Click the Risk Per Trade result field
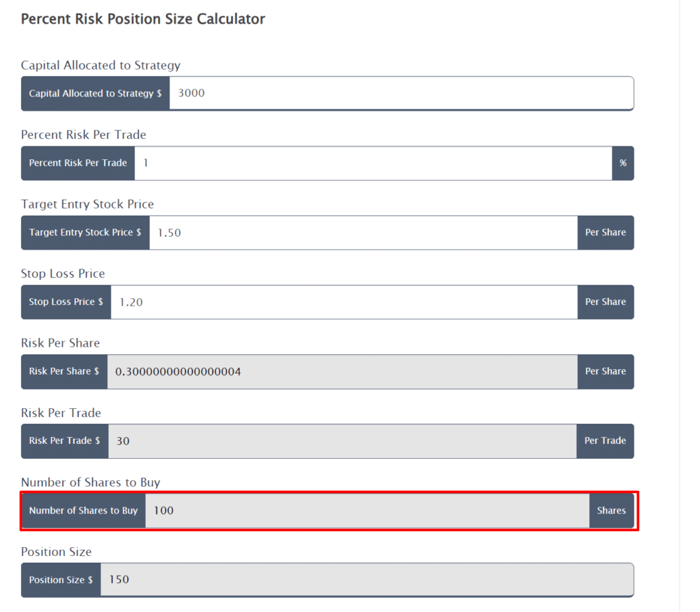700x612 pixels. click(x=342, y=441)
